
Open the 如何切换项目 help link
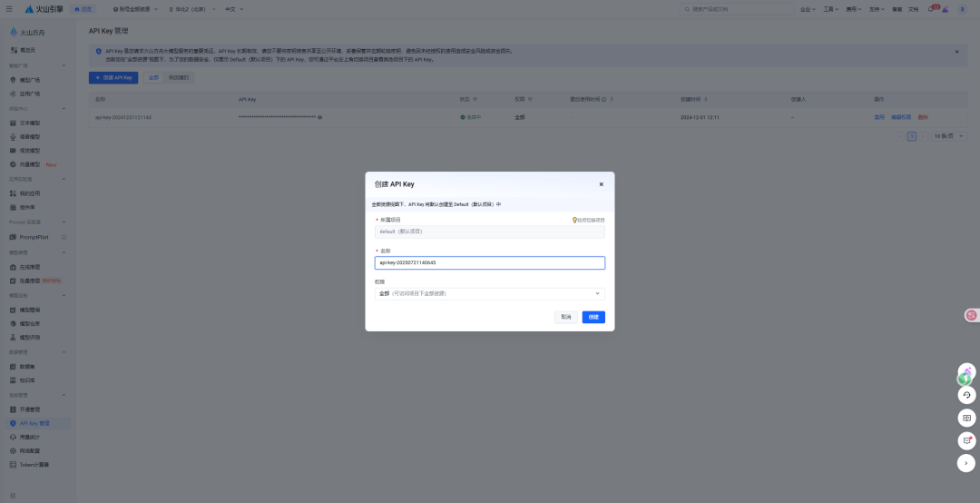[x=589, y=220]
